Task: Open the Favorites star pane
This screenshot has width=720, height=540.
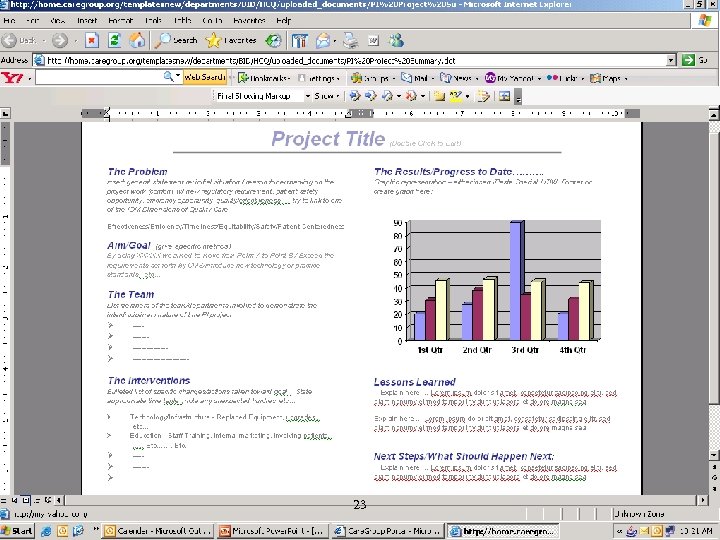Action: [x=231, y=40]
